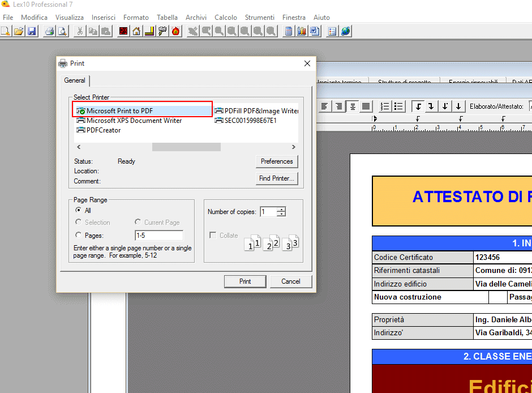Screen dimensions: 532x393
Task: Open the Formato menu
Action: coord(136,18)
